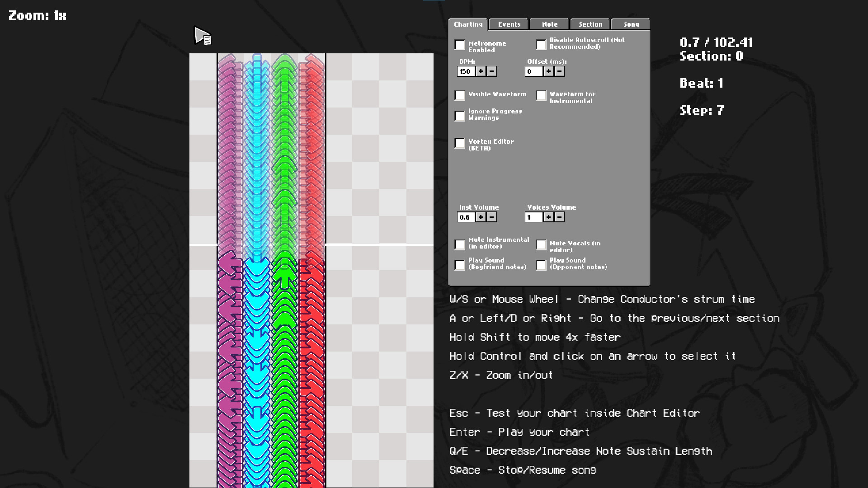868x488 pixels.
Task: Enable Visible Waveform checkbox
Action: (460, 95)
